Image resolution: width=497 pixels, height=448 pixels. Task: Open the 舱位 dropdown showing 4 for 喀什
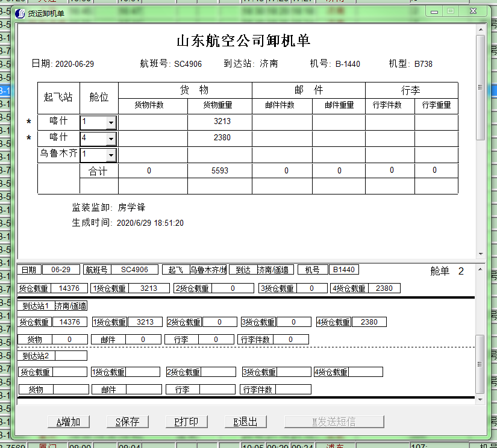tap(111, 138)
